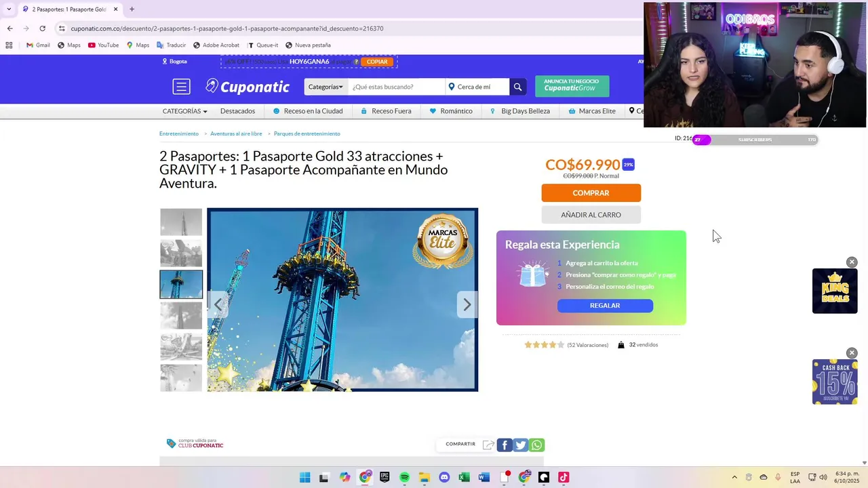Open Receso en la Ciudad section
This screenshot has width=868, height=488.
point(308,111)
